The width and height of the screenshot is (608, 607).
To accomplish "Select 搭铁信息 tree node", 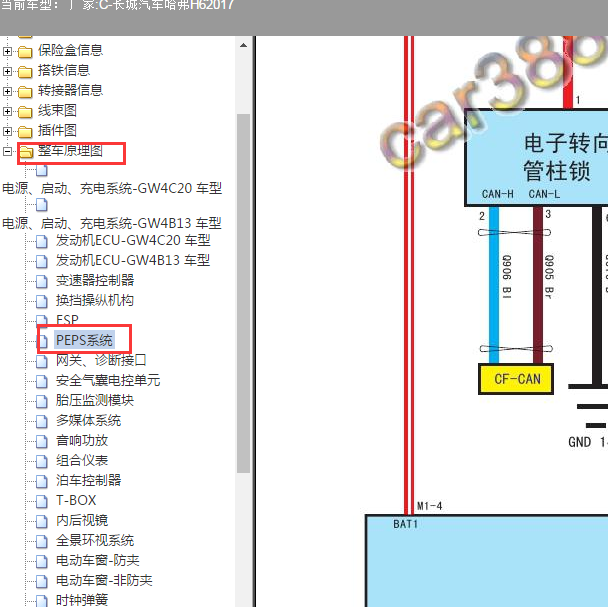I will [x=64, y=70].
